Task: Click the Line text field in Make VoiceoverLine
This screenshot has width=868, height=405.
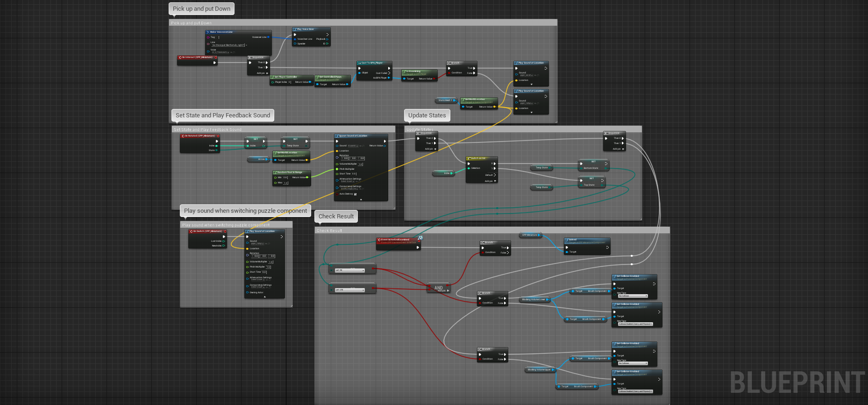Action: point(228,45)
